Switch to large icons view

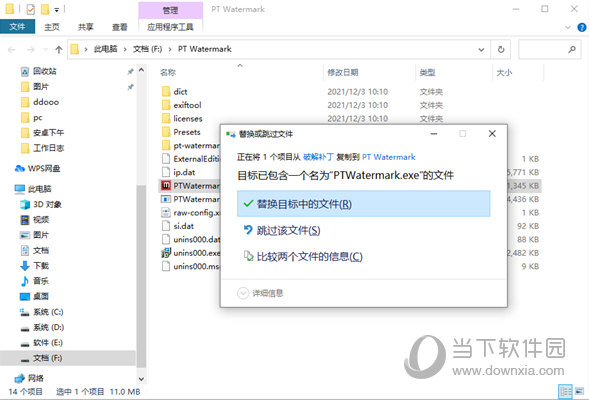coord(579,391)
